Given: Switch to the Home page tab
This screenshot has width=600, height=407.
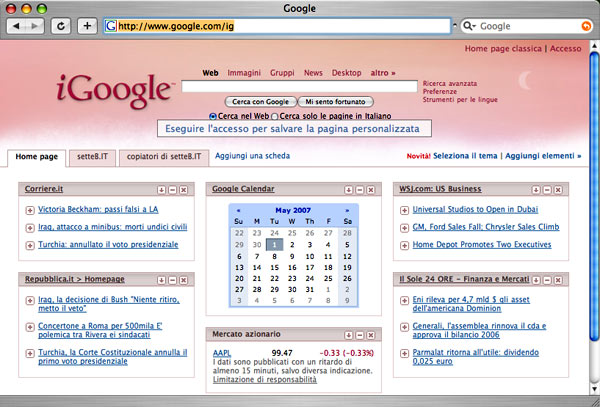Looking at the screenshot, I should (37, 157).
